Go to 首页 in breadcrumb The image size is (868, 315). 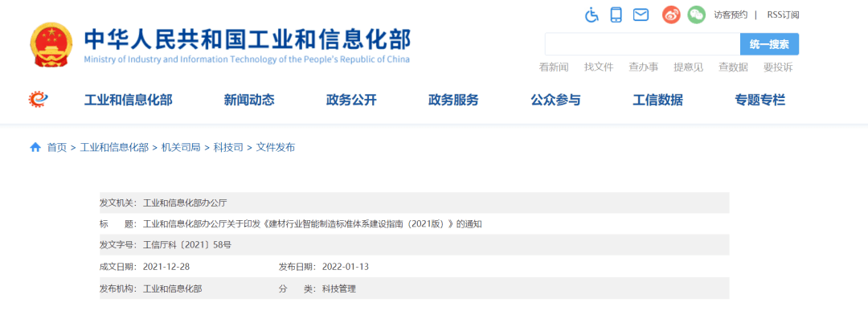56,147
